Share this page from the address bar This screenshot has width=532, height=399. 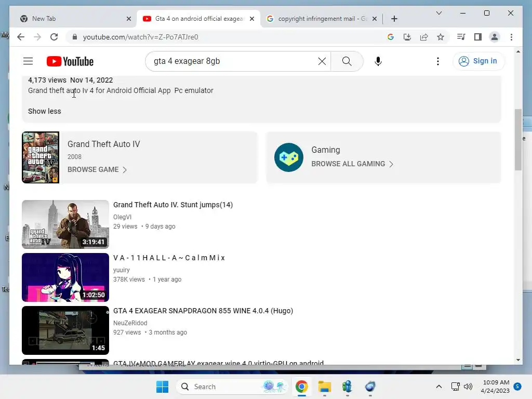pos(424,37)
